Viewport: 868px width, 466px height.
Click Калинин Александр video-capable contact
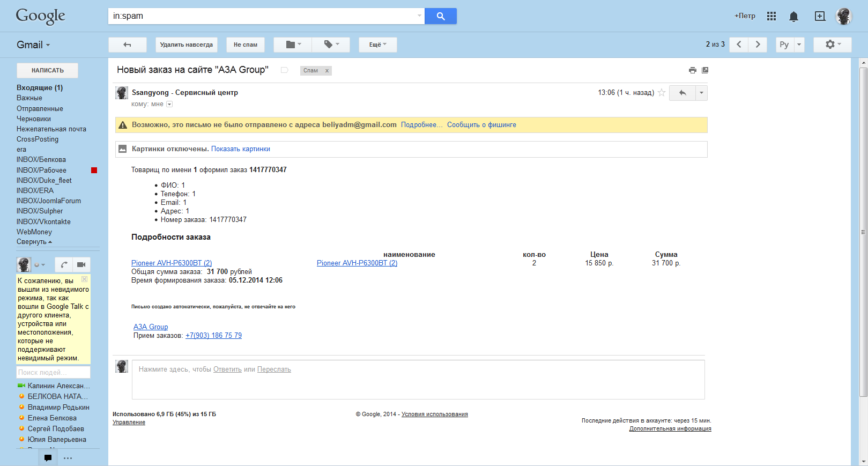[x=54, y=386]
